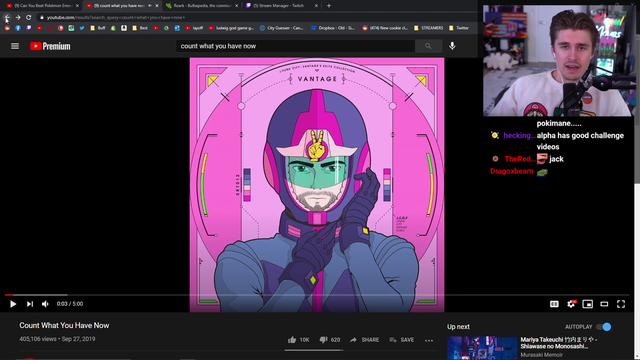Screen dimensions: 640x360
Task: Click chat username Dragoxbeam
Action: 511,171
